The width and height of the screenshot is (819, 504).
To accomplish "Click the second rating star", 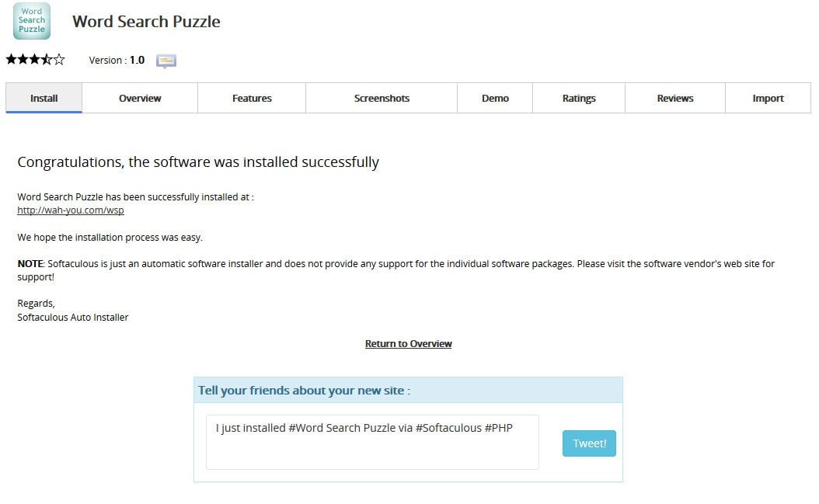I will (x=23, y=59).
